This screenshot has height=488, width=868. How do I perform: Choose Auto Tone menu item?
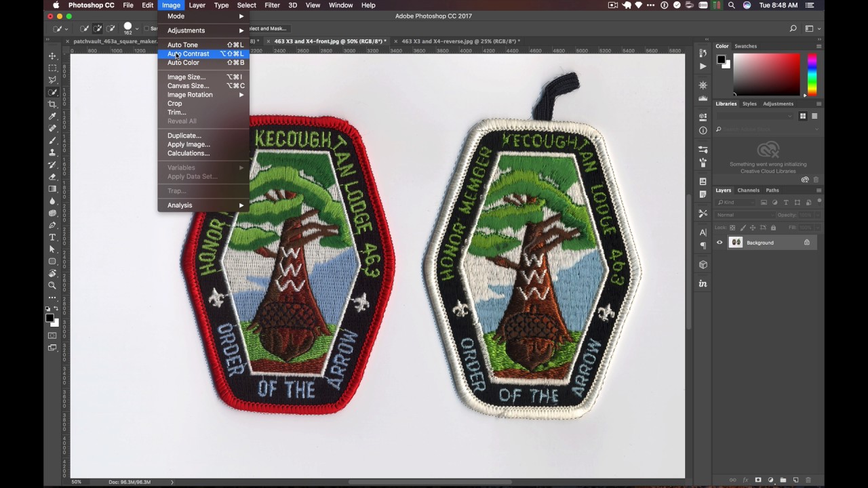(203, 45)
